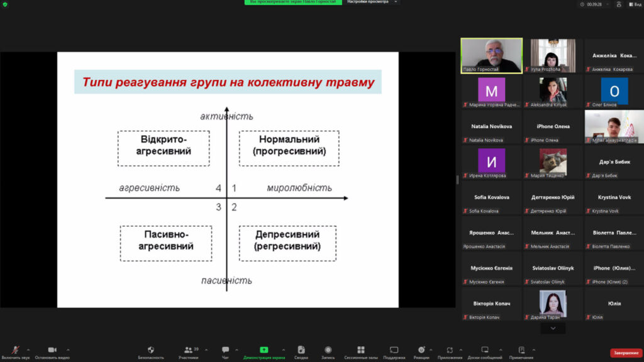
Task: Open the Сводка summary icon
Action: (301, 350)
